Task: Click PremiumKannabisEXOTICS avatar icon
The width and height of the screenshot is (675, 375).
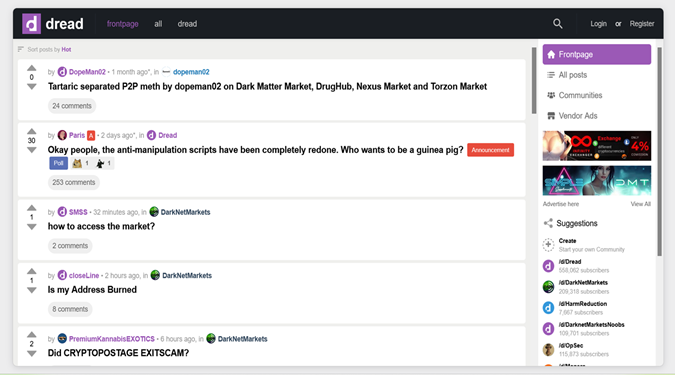Action: (x=62, y=338)
